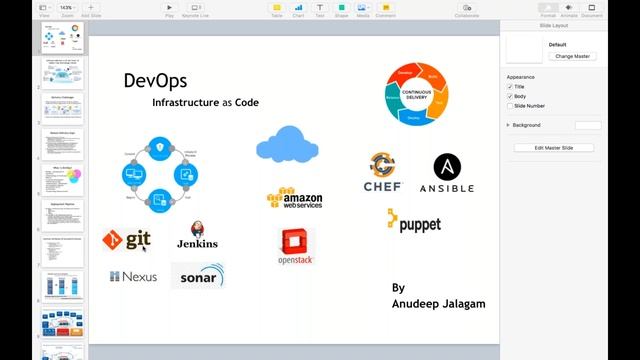Add a text box using the Text icon
Image resolution: width=640 pixels, height=360 pixels.
[x=320, y=8]
